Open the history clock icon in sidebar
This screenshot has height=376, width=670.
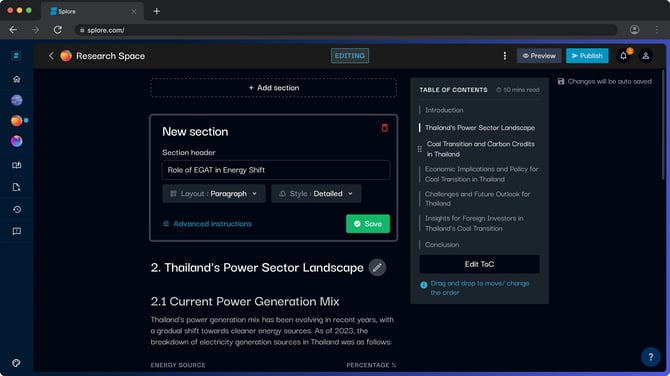click(x=17, y=209)
